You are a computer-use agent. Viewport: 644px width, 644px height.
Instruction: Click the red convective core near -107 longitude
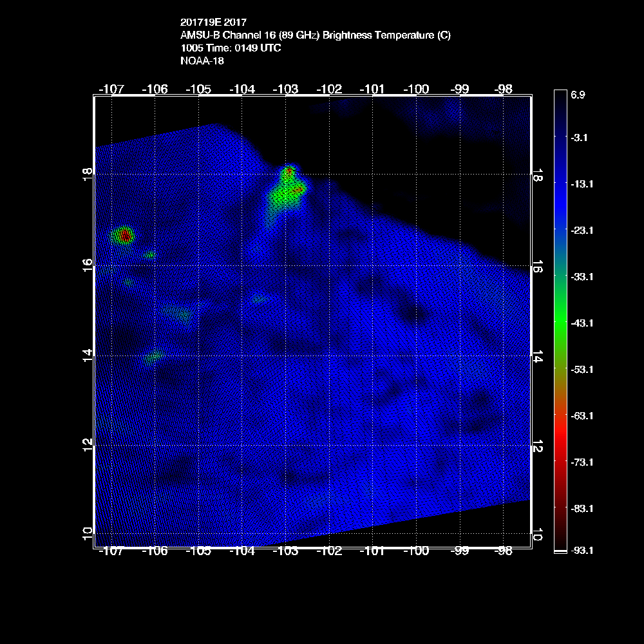(x=125, y=236)
